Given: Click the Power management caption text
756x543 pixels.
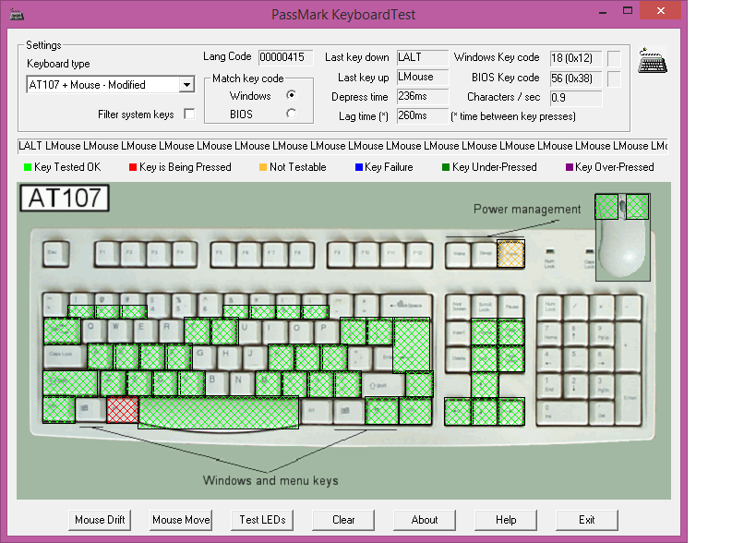Looking at the screenshot, I should pos(527,210).
